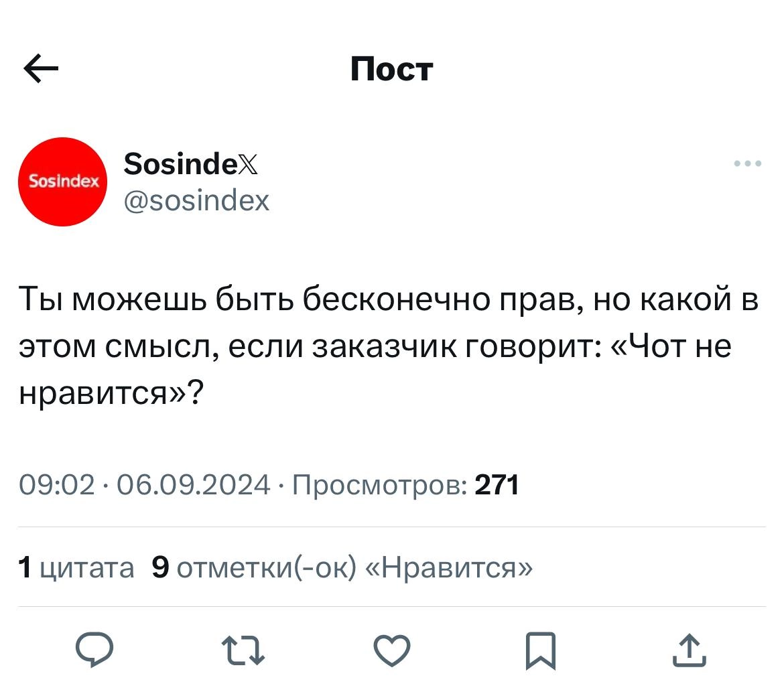Open the 271 views count
Viewport: 784px width, 694px height.
click(x=497, y=484)
